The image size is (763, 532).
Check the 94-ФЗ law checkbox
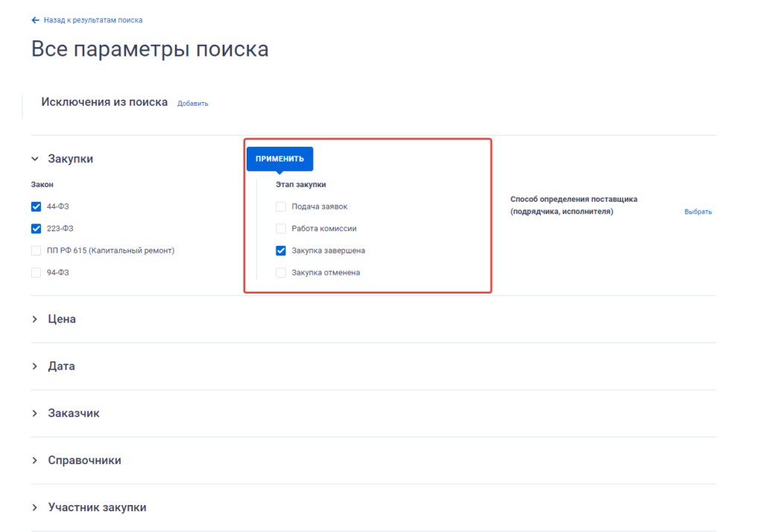(37, 273)
